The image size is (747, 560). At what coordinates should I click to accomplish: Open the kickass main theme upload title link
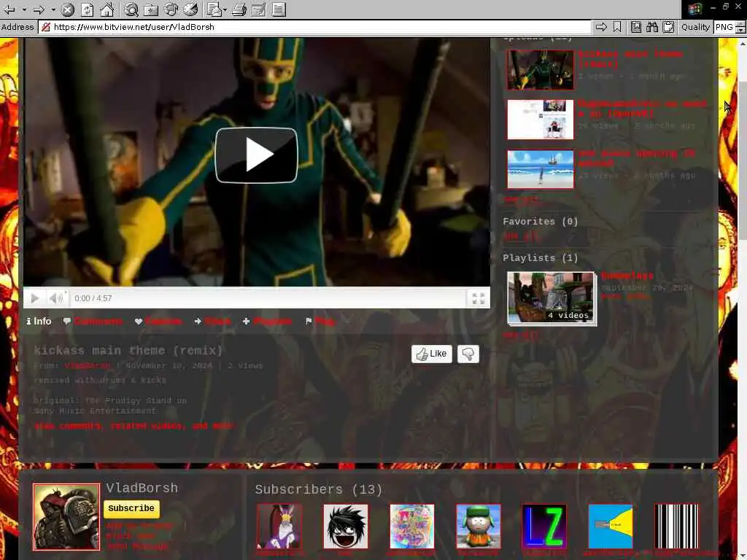point(631,59)
